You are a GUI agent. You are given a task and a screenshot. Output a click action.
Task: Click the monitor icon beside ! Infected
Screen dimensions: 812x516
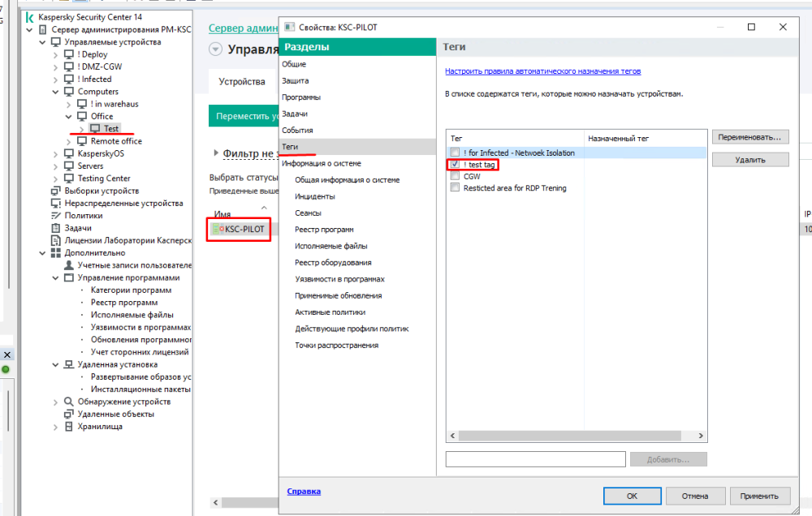[x=69, y=80]
